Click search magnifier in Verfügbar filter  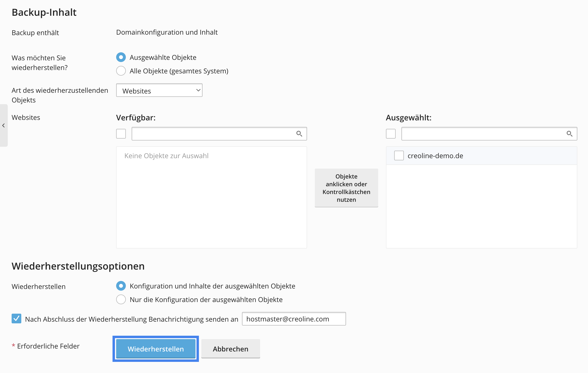click(299, 134)
